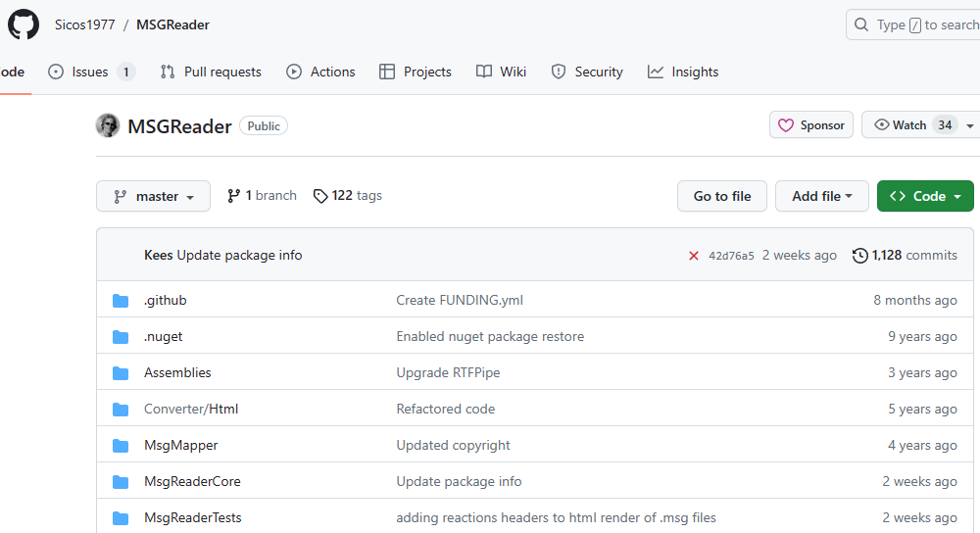Click the Pull requests git icon

(x=167, y=72)
